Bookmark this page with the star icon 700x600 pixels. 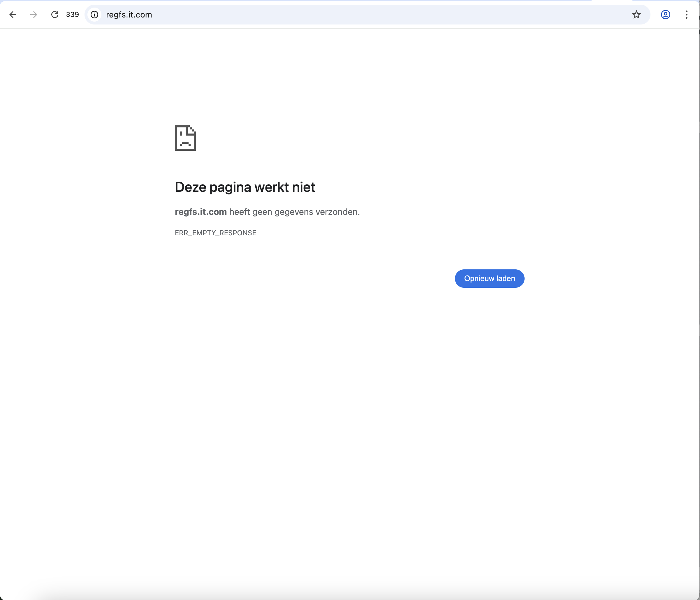[636, 15]
